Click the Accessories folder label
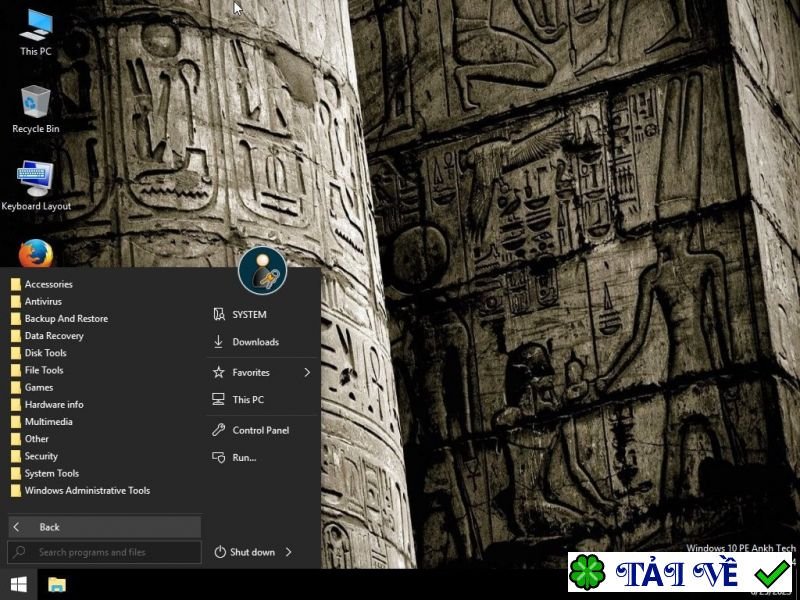800x600 pixels. pos(48,284)
